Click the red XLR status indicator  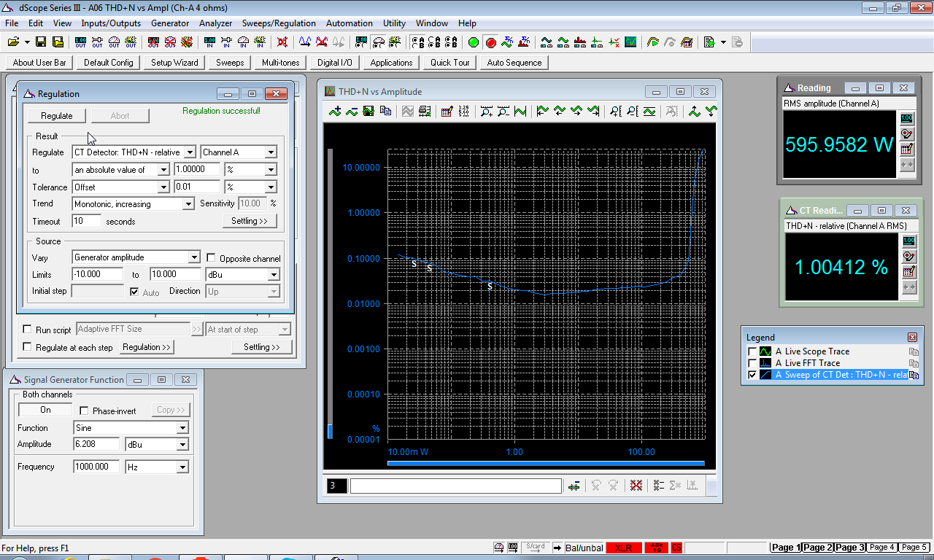pyautogui.click(x=623, y=548)
